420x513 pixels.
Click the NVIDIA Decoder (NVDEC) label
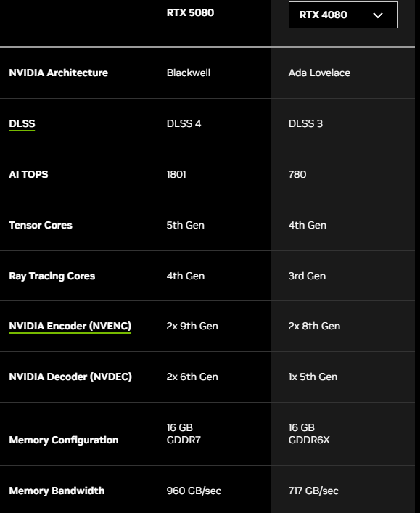tap(70, 377)
